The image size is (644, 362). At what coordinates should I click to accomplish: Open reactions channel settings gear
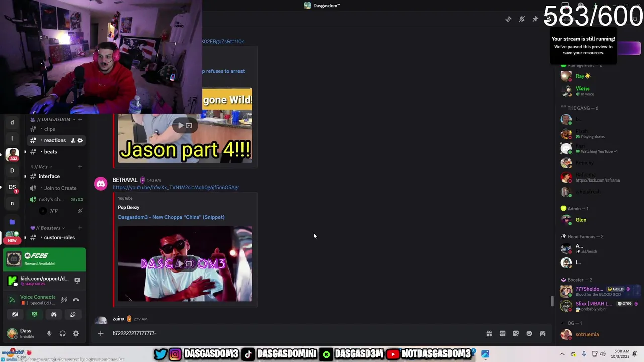80,140
